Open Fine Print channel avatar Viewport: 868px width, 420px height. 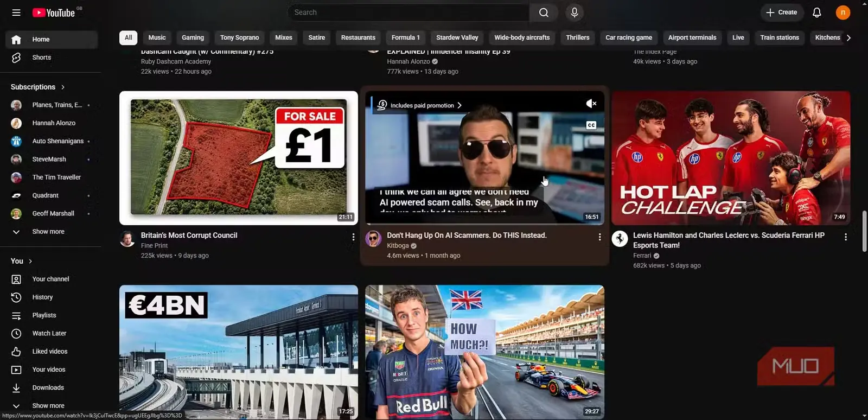point(127,239)
